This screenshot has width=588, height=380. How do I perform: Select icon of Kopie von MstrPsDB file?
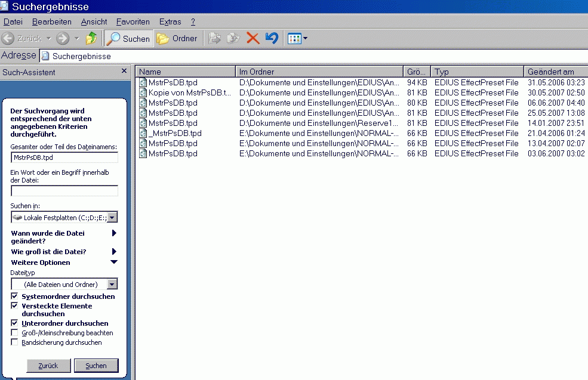[x=143, y=92]
